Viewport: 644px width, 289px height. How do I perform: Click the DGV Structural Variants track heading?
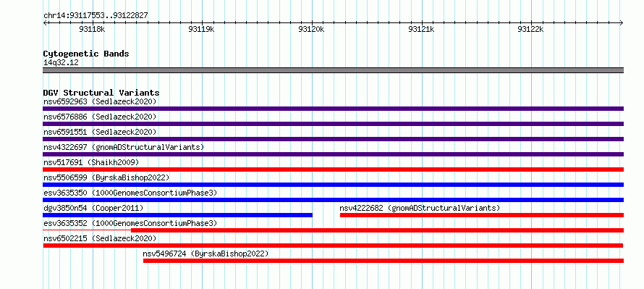coord(101,93)
